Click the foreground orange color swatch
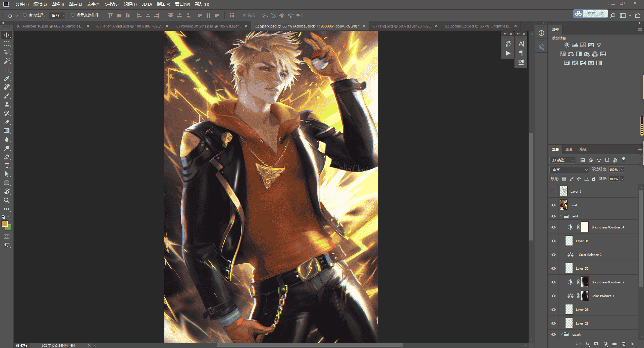Image resolution: width=644 pixels, height=348 pixels. 4,224
